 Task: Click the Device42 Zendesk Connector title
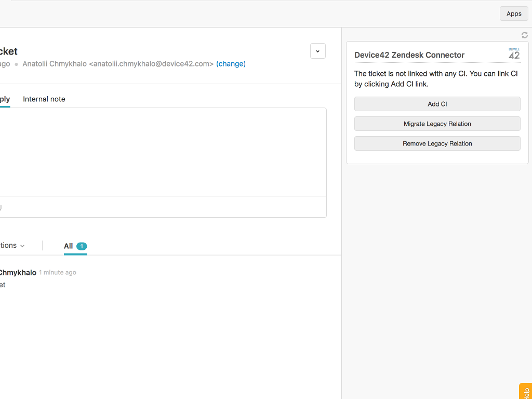coord(409,55)
